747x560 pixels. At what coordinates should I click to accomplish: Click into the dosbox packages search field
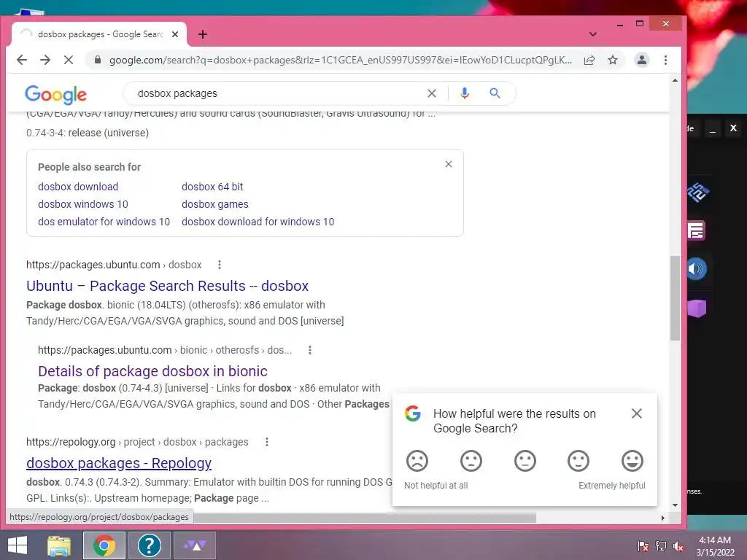coord(276,93)
